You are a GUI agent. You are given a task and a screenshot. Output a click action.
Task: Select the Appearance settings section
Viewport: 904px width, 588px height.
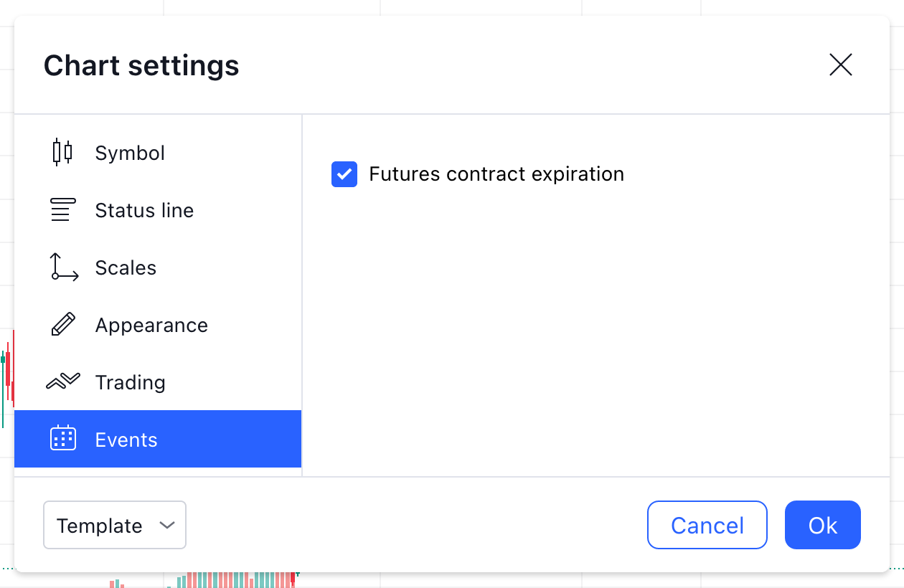coord(151,325)
